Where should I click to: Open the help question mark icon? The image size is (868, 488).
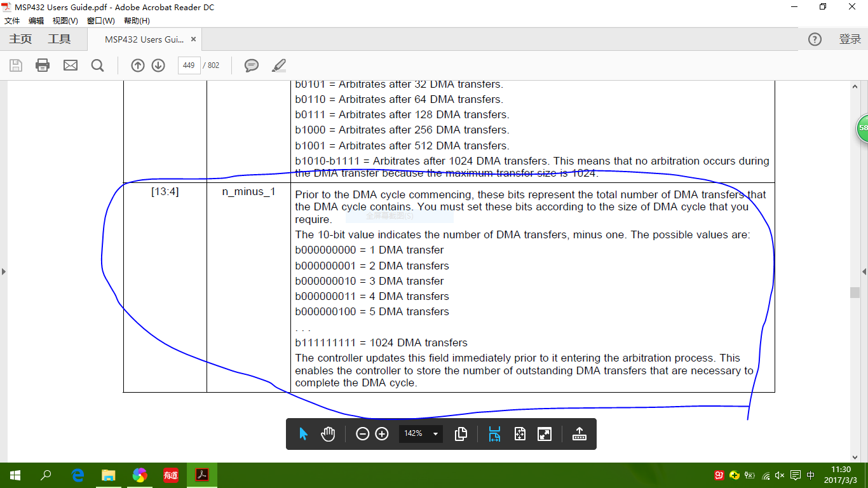tap(815, 39)
